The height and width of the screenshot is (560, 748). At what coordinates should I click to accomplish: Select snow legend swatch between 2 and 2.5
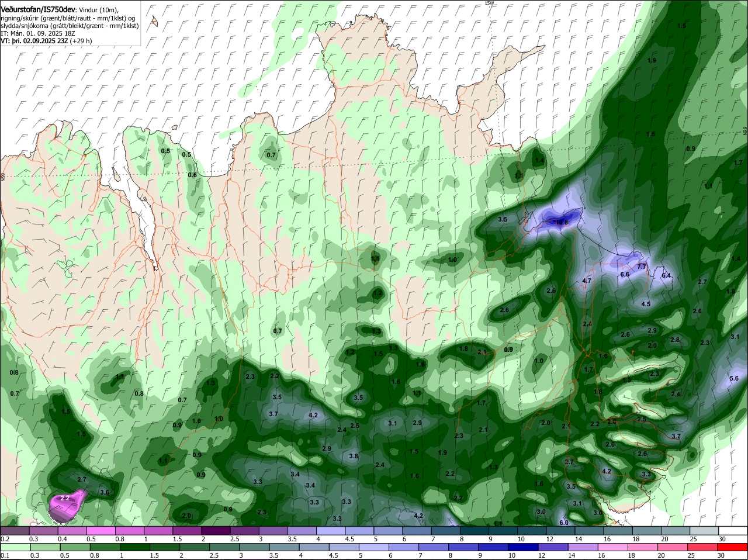216,530
